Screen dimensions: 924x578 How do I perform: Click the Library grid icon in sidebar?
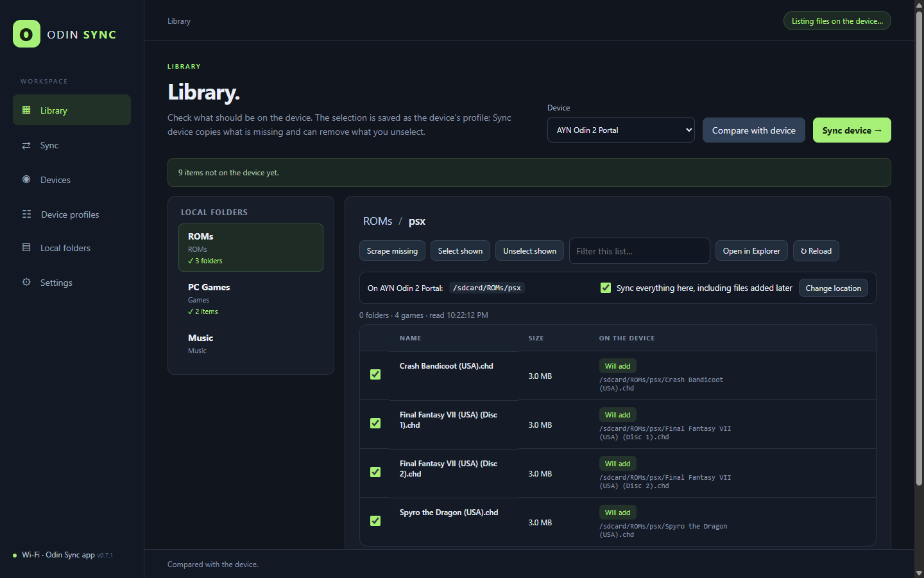click(x=26, y=110)
